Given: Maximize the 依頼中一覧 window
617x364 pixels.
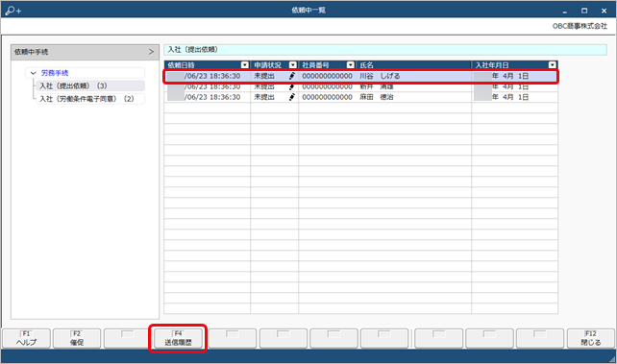Looking at the screenshot, I should pos(584,11).
